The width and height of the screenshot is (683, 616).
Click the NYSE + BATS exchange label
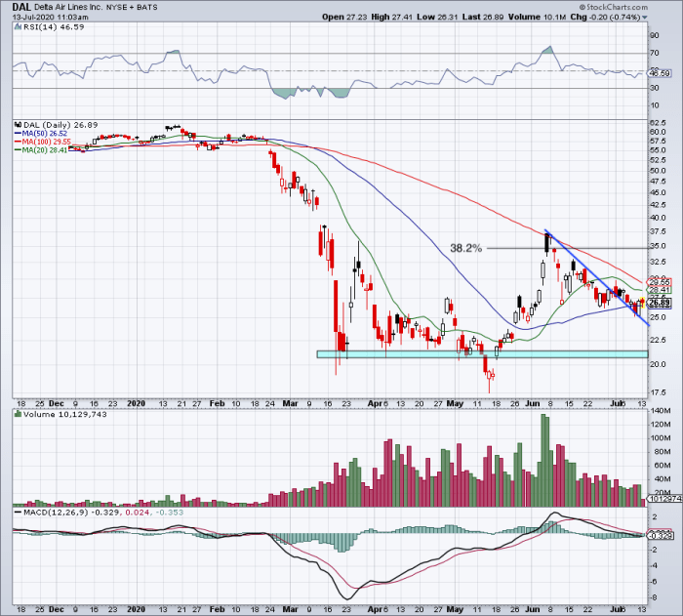pos(132,8)
